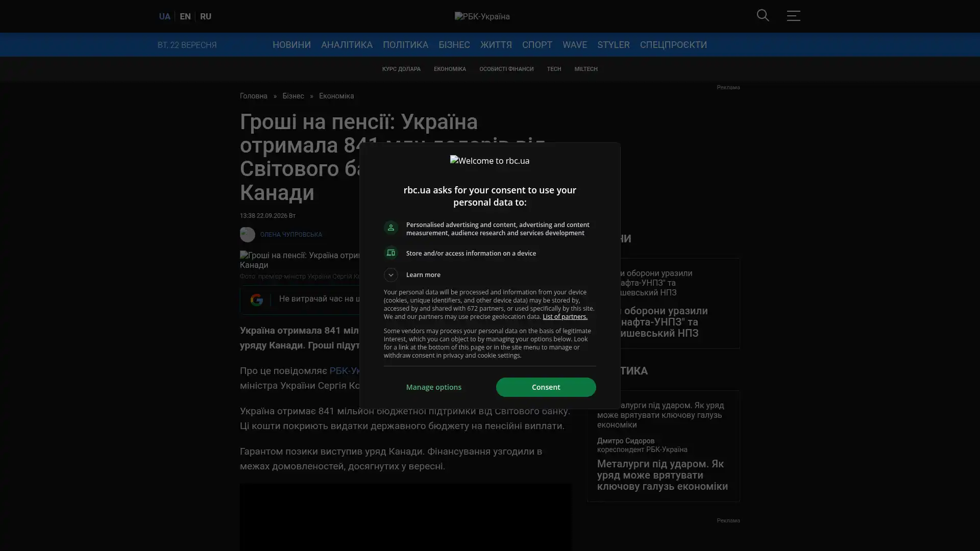The height and width of the screenshot is (551, 980).
Task: Open the List of partners link
Action: pyautogui.click(x=565, y=317)
